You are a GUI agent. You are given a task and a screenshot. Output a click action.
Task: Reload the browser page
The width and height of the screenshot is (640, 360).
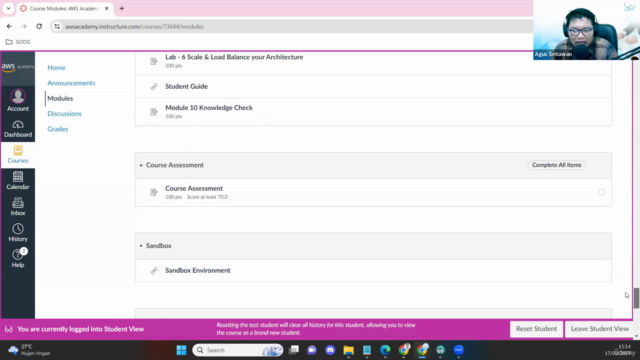coord(39,26)
